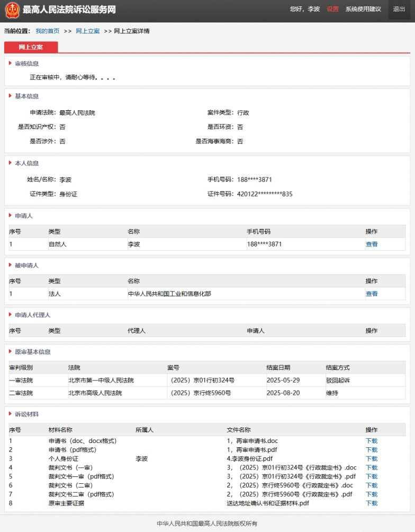The width and height of the screenshot is (415, 532).
Task: Collapse the 诉讼材料 section triangle
Action: coord(10,414)
